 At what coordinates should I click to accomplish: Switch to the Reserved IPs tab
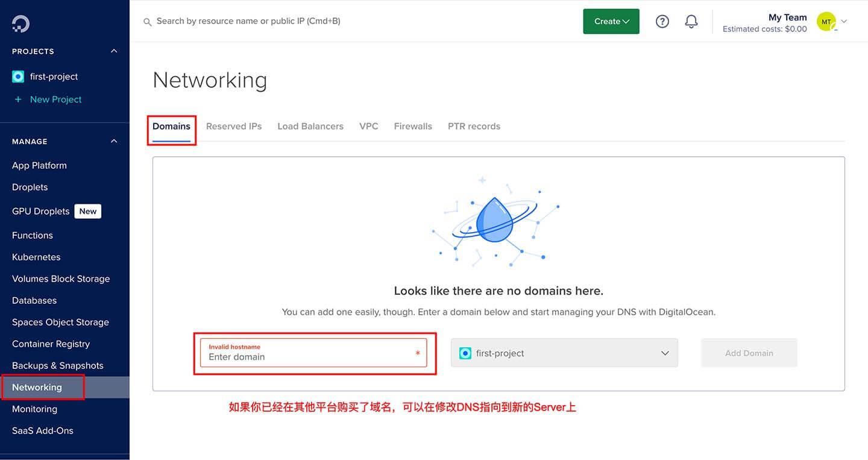coord(234,127)
